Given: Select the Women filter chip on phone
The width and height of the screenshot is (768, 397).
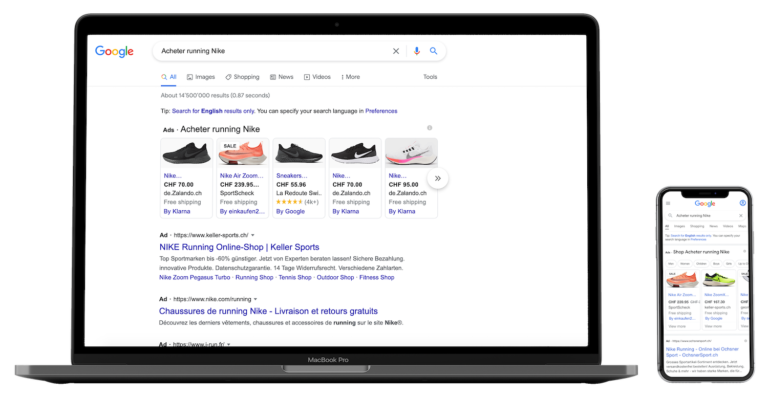Looking at the screenshot, I should click(x=685, y=263).
